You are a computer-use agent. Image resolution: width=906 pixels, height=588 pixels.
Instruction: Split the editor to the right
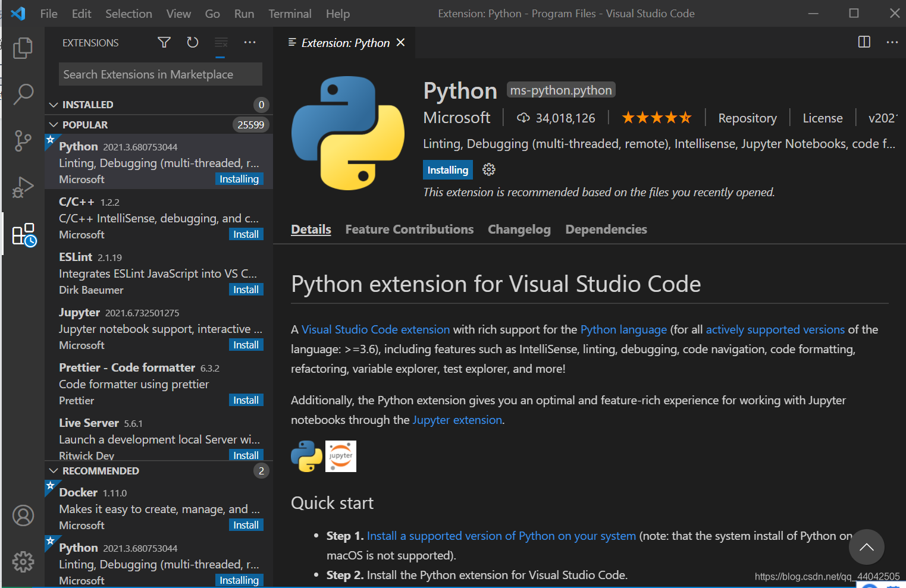pyautogui.click(x=864, y=42)
